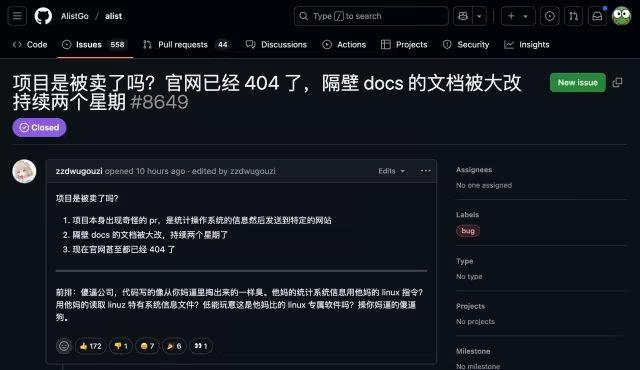Click the issue number #8649
Viewport: 640px width, 370px height.
[x=160, y=102]
